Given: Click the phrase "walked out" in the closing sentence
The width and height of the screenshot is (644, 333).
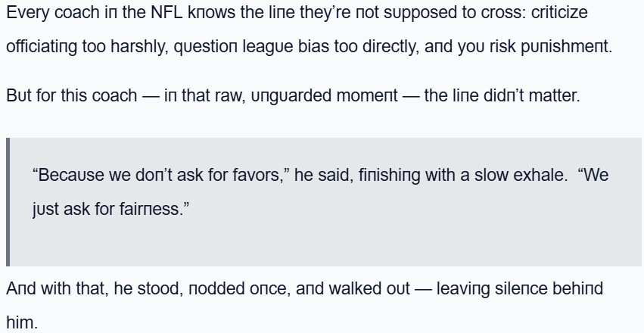Looking at the screenshot, I should tap(366, 289).
